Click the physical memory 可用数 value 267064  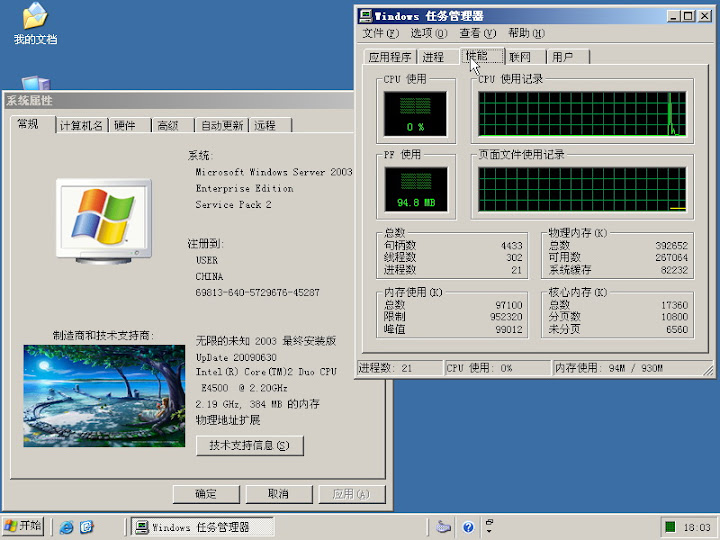pos(671,258)
